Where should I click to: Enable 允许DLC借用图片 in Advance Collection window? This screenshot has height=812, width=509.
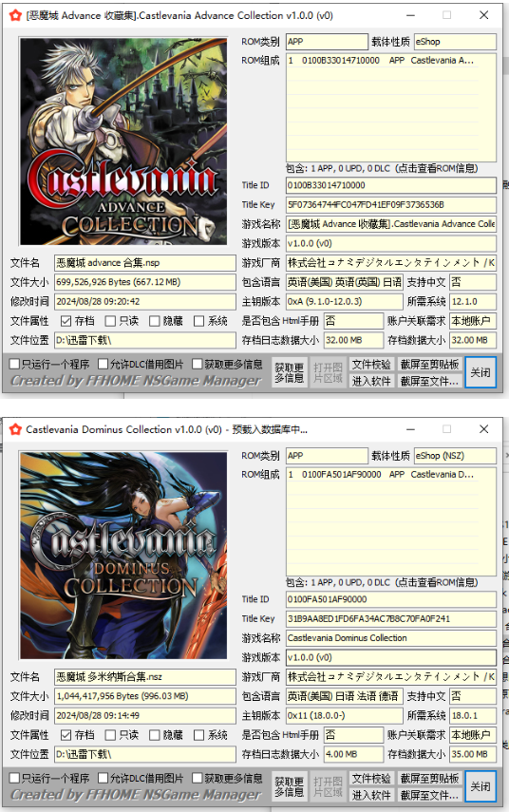pyautogui.click(x=104, y=364)
